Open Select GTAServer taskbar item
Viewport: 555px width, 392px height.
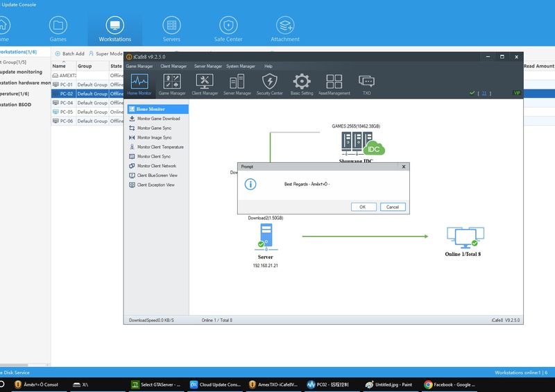pos(156,384)
